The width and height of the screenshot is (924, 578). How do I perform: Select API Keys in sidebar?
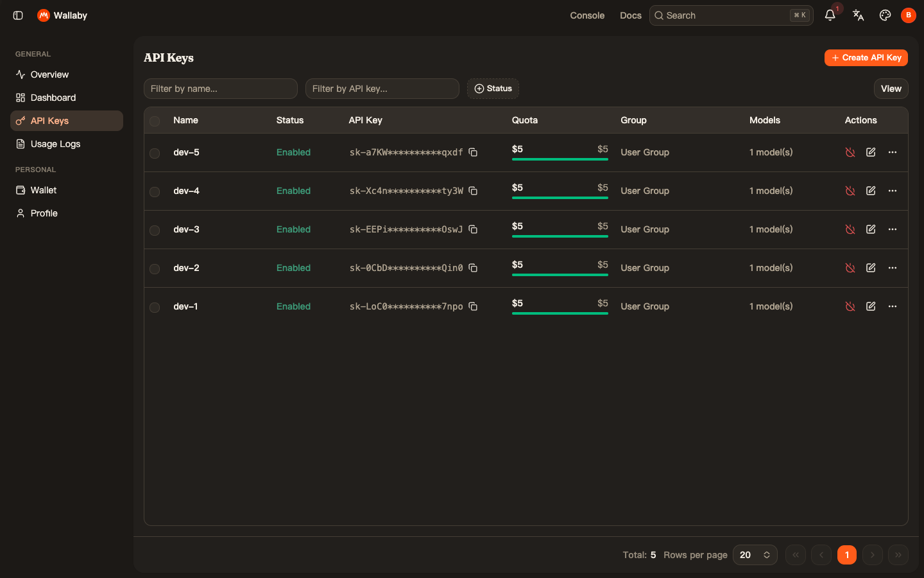pos(67,121)
